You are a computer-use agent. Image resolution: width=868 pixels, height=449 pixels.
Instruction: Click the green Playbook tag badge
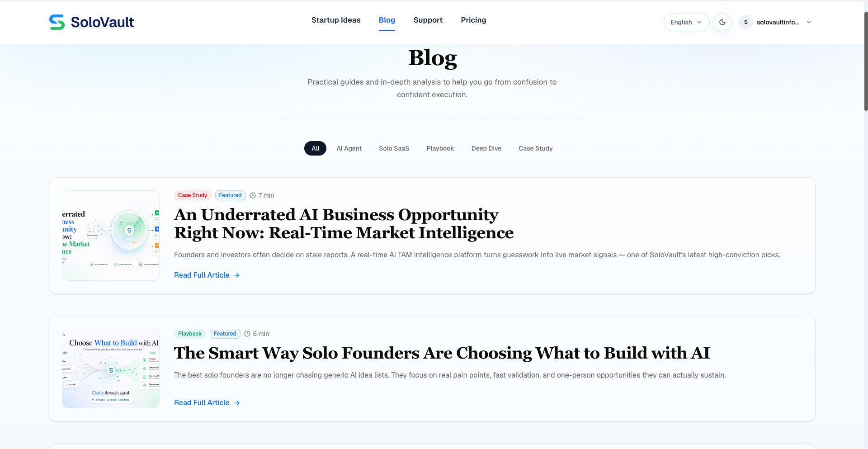pos(190,334)
